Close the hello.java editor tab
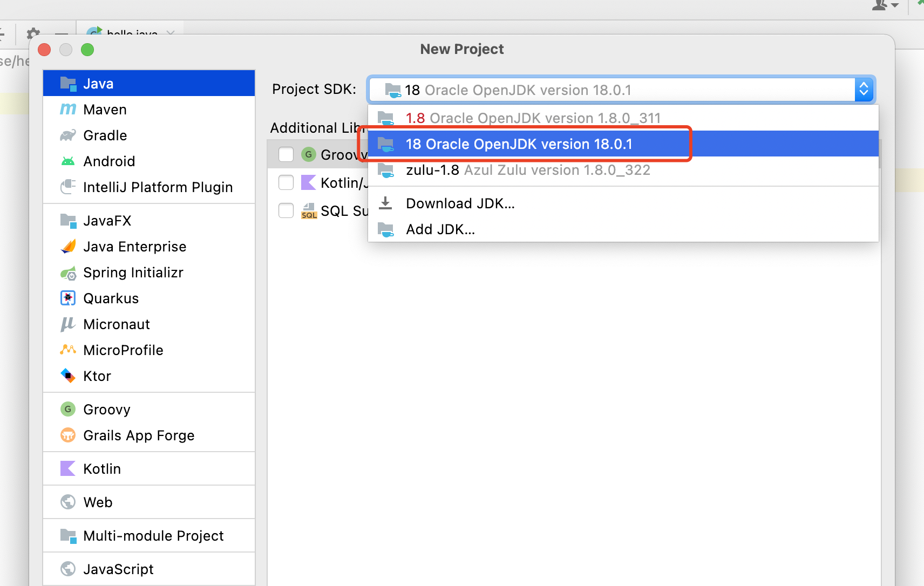This screenshot has width=924, height=586. 171,33
